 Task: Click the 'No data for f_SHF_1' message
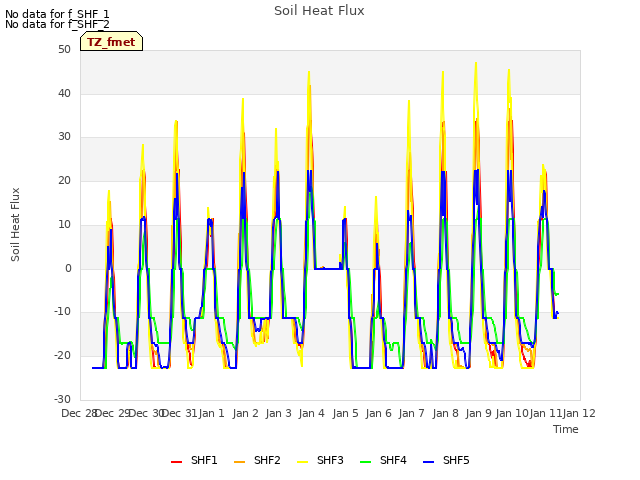pos(57,14)
